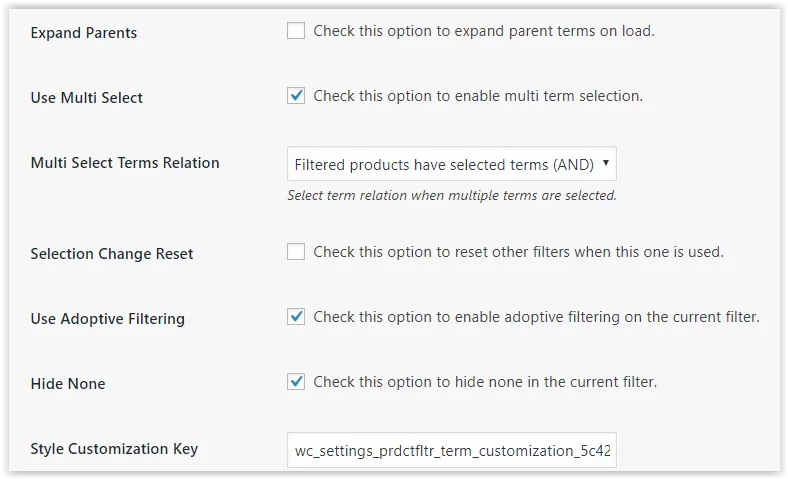Click text 'expand parent terms on load'

coord(554,31)
